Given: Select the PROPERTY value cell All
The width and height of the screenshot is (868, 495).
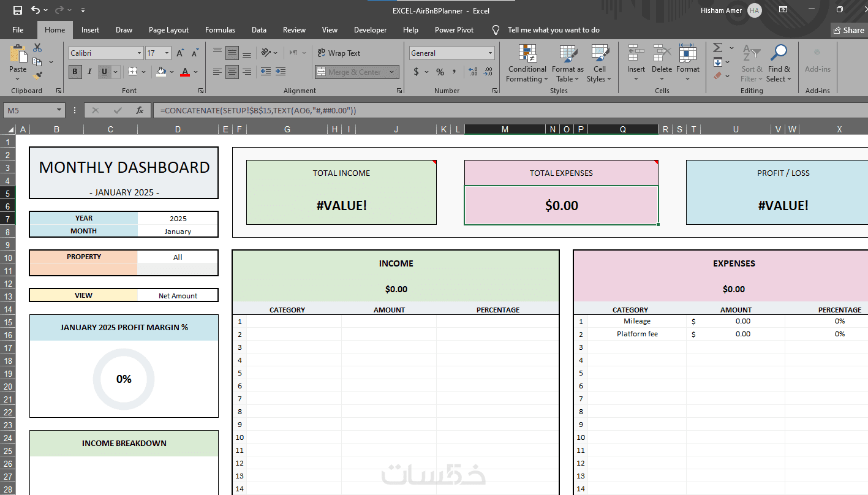Looking at the screenshot, I should 178,257.
